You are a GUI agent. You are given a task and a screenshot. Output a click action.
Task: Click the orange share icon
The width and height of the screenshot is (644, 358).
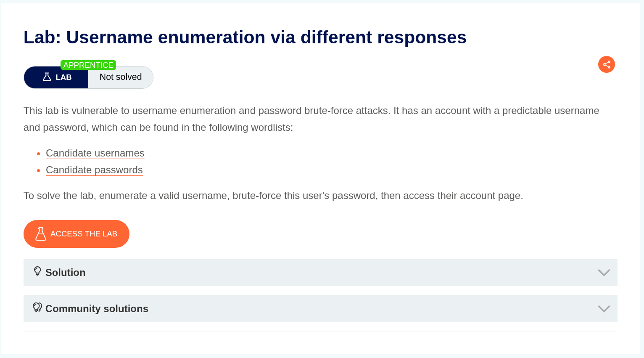click(606, 64)
